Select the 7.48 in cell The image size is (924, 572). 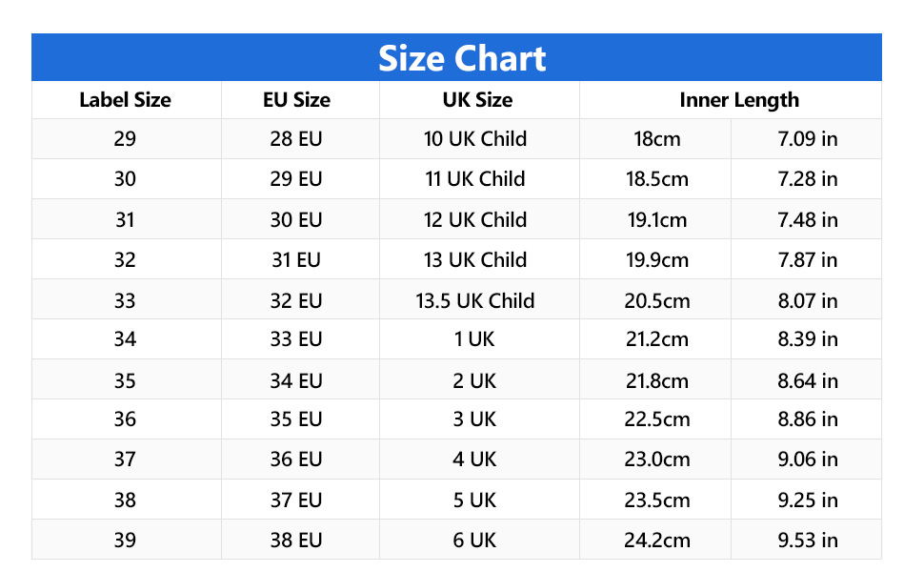pyautogui.click(x=808, y=220)
